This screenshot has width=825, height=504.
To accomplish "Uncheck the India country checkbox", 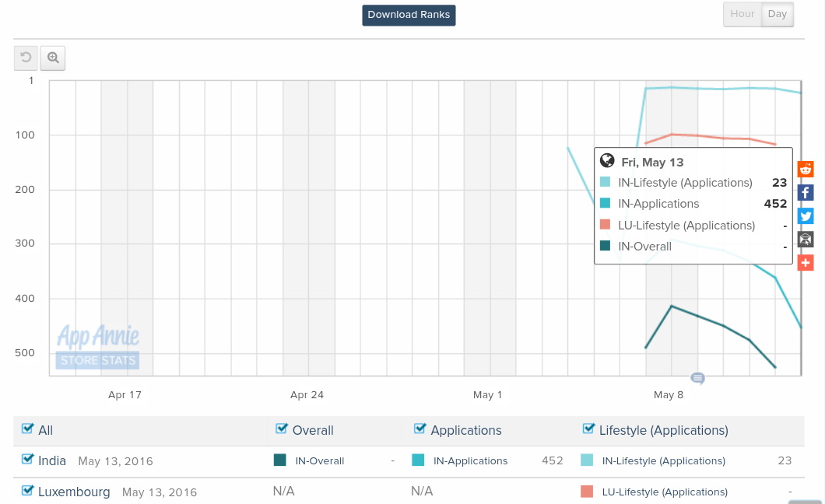I will (x=28, y=460).
